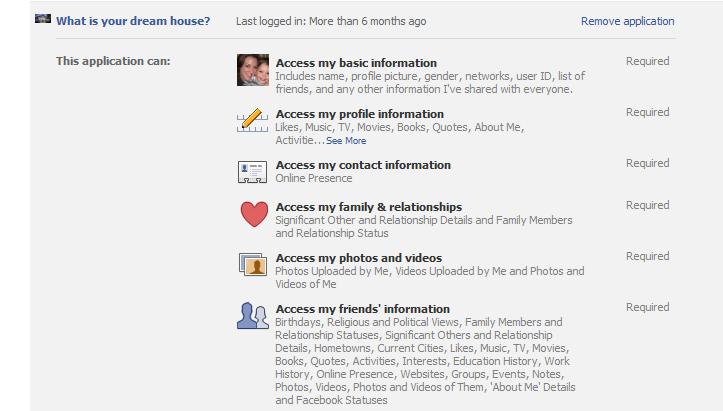
Task: Click the contact card icon
Action: 252,172
